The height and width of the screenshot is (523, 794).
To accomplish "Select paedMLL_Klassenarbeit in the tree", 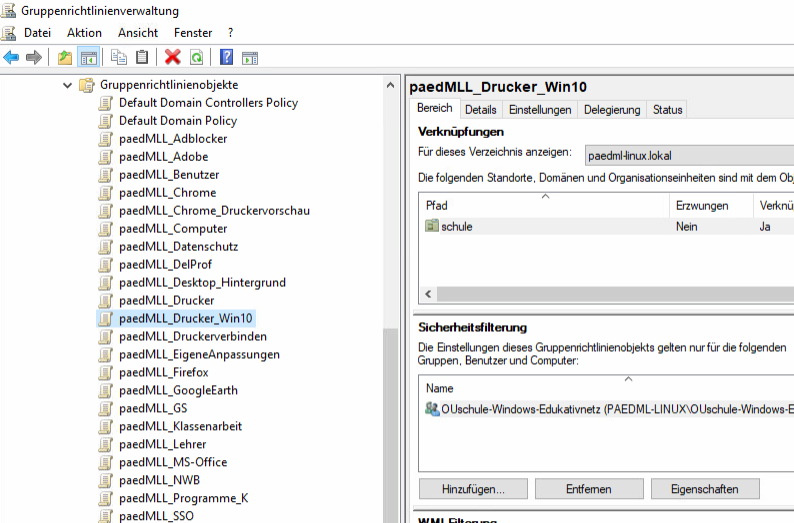I will tap(180, 426).
